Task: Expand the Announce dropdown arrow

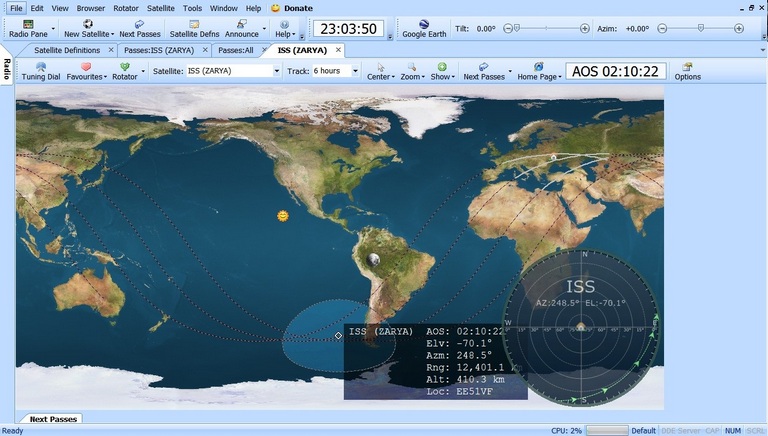Action: point(264,29)
